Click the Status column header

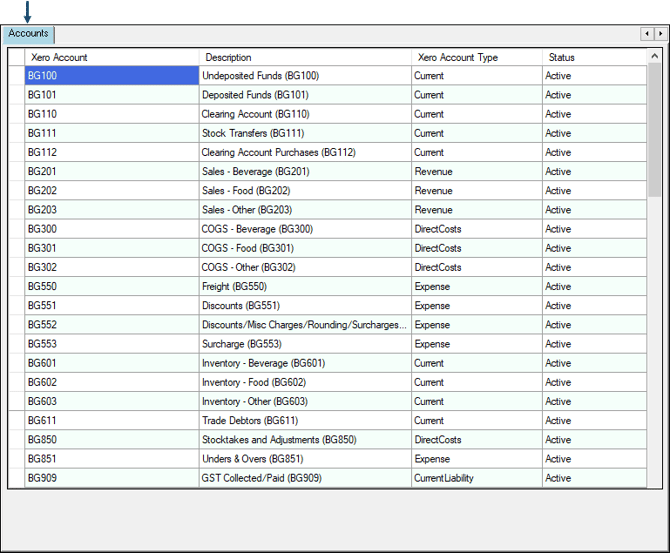[x=594, y=57]
